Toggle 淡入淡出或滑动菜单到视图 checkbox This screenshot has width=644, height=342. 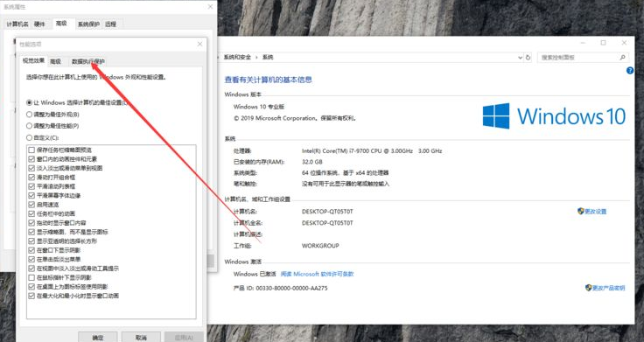pos(31,168)
